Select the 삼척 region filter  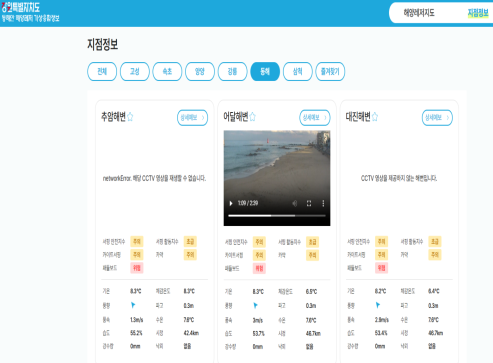coord(298,71)
